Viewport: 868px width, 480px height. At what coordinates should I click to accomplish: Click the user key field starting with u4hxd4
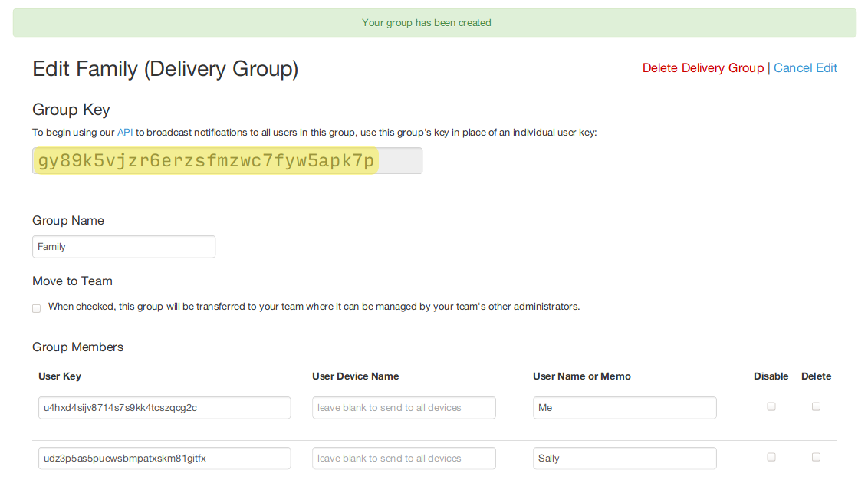coord(164,408)
